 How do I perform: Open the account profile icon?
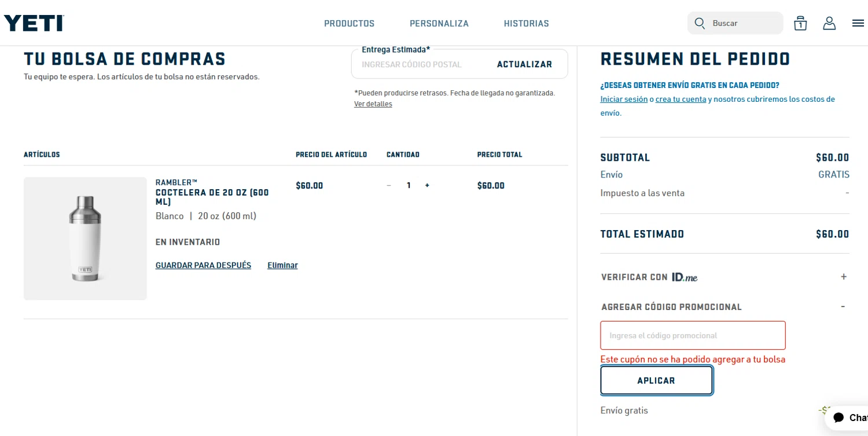point(829,23)
